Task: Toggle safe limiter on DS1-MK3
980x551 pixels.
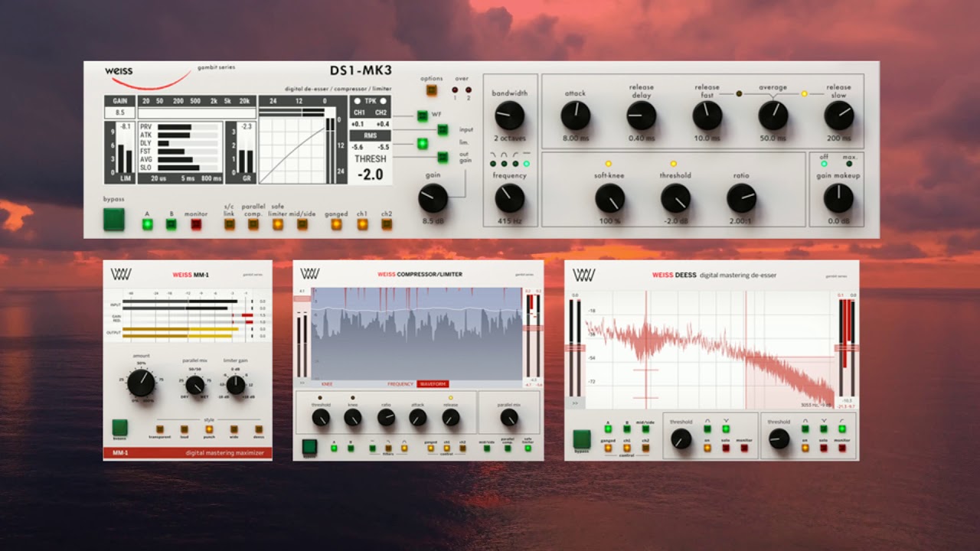Action: [277, 224]
